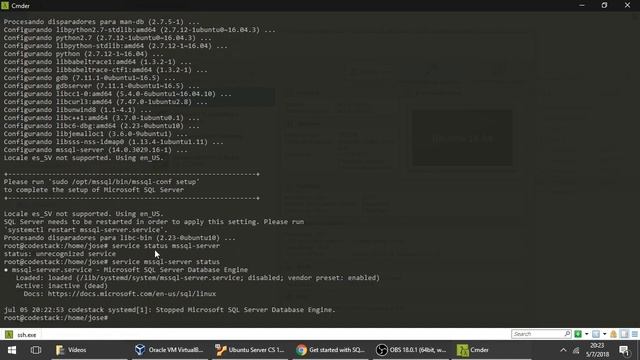Restore down the Cmder window
Screen dimensions: 640x360
tap(604, 5)
